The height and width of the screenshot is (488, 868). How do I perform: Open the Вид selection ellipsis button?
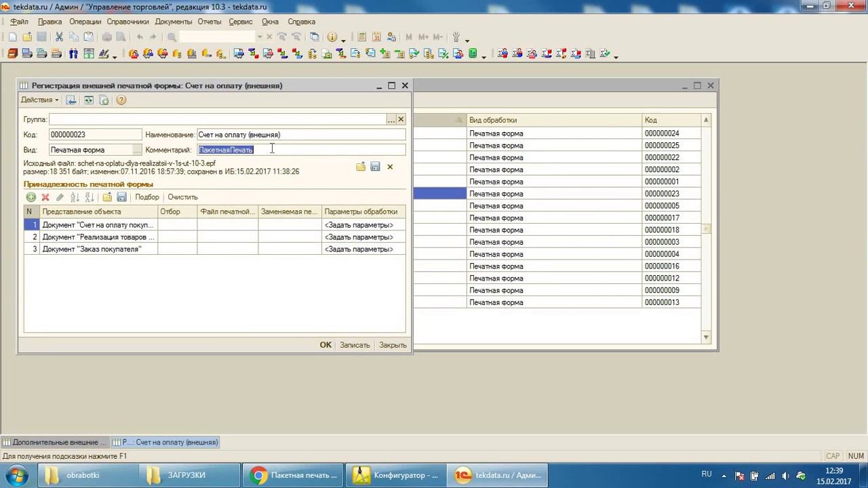point(137,150)
